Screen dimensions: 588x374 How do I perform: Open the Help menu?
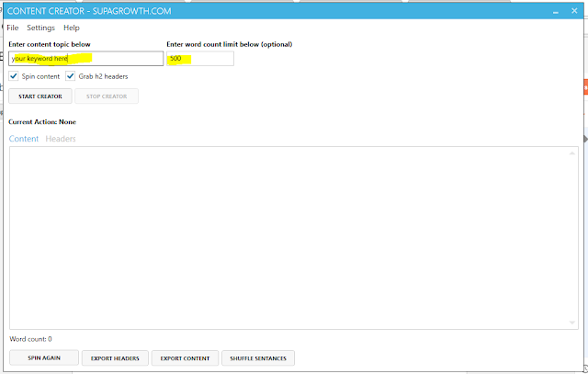[x=72, y=28]
